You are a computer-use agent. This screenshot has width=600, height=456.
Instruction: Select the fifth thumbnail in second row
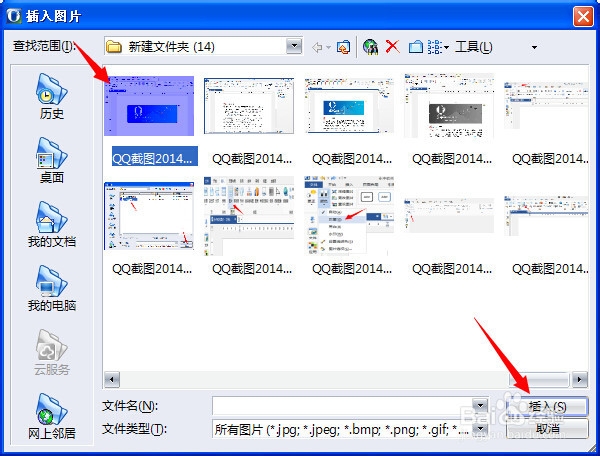click(546, 216)
